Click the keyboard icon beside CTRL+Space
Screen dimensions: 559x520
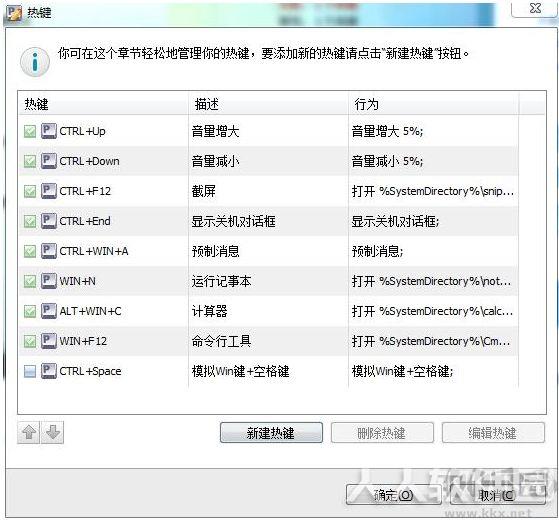(x=49, y=370)
